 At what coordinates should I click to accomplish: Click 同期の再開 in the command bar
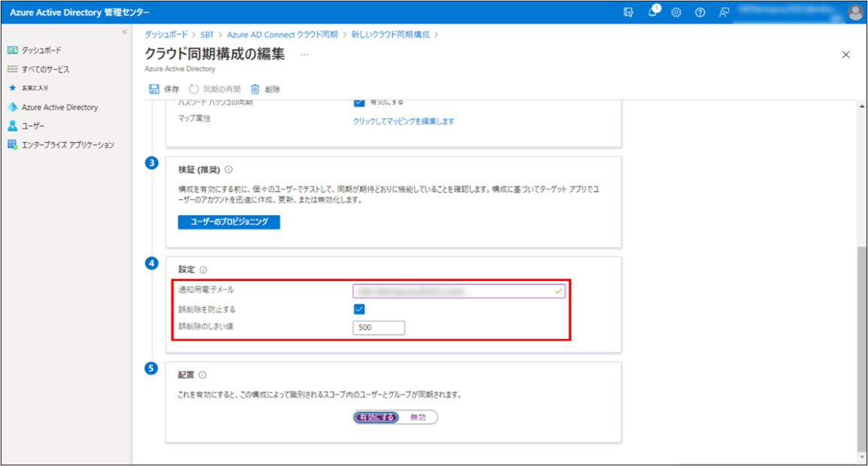215,89
